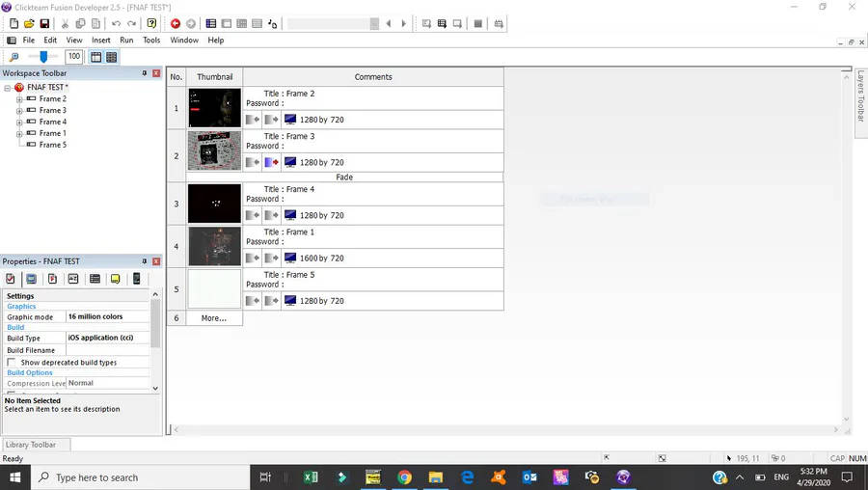Click the Cut scissors icon
Screen dimensions: 868x490
(65, 23)
